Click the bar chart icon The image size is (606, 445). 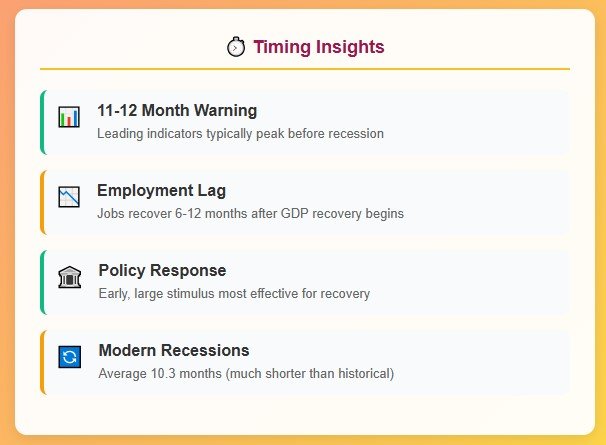[69, 117]
